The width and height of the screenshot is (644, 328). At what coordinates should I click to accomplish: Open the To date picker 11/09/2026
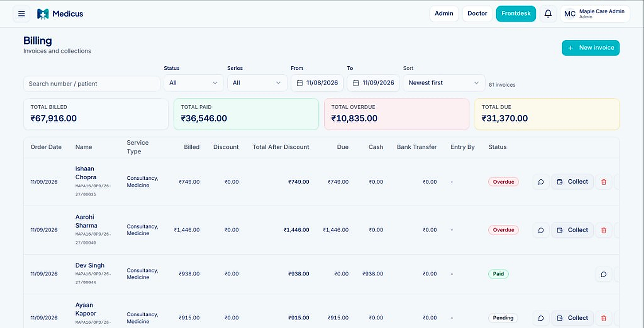pyautogui.click(x=373, y=83)
